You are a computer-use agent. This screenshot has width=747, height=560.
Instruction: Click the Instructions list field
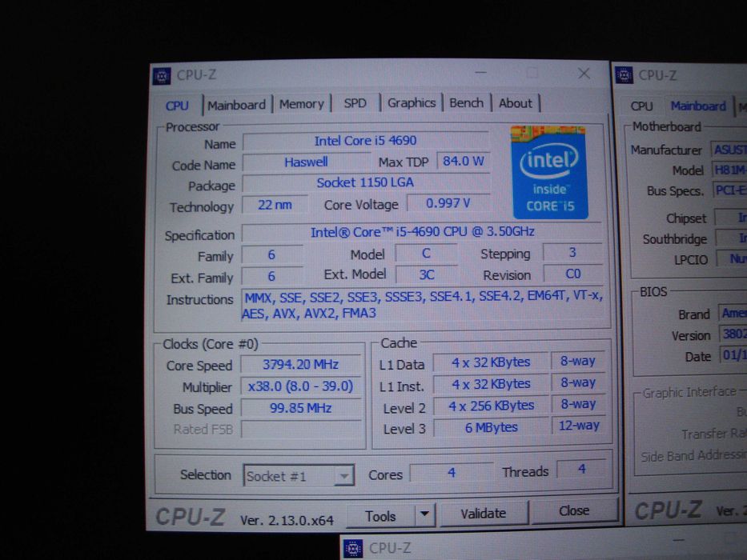click(x=423, y=305)
